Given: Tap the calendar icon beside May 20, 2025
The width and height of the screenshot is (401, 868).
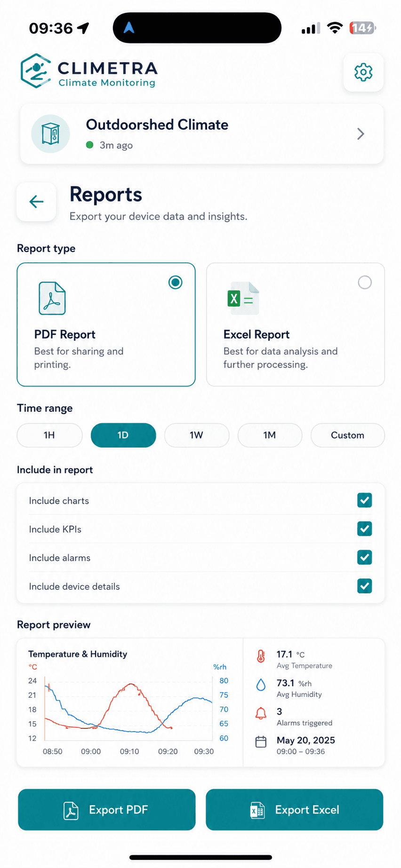Looking at the screenshot, I should (x=261, y=742).
